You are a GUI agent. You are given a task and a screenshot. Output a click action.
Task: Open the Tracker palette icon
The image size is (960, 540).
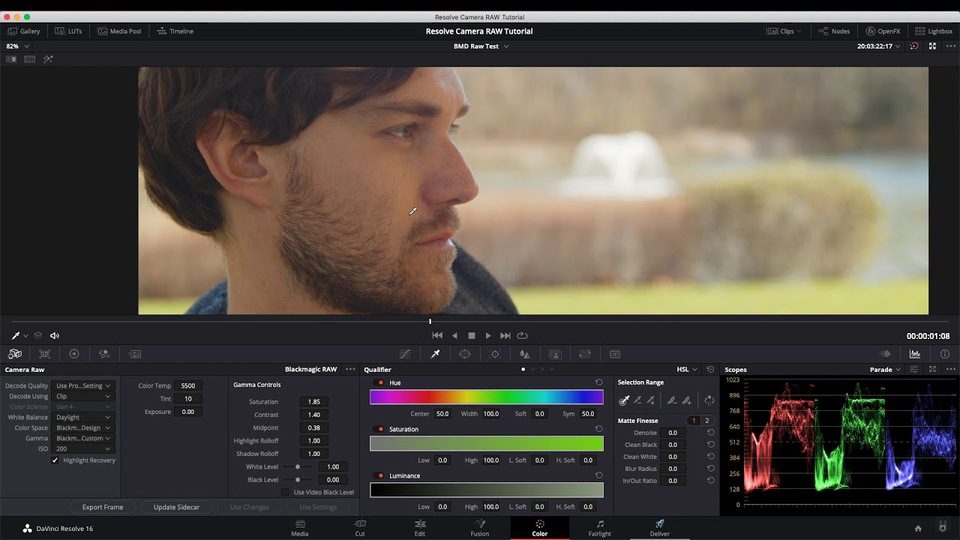[495, 354]
